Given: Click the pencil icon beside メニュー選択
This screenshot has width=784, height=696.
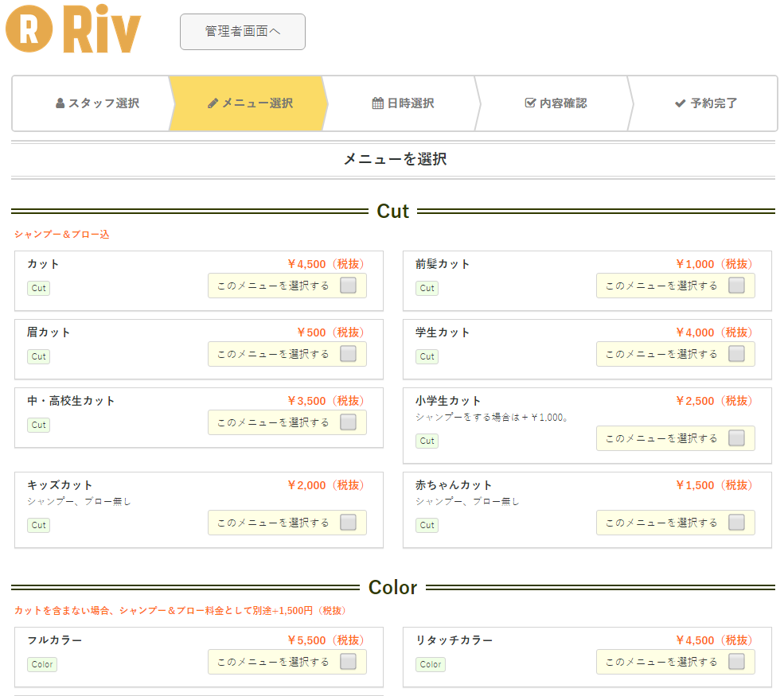Looking at the screenshot, I should (213, 103).
